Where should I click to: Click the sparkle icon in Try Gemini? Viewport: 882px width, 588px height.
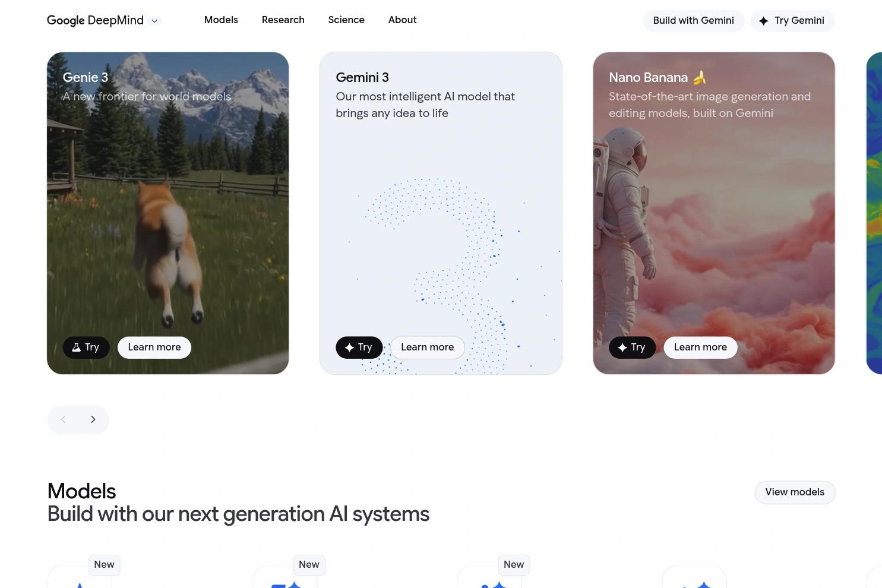[x=763, y=21]
